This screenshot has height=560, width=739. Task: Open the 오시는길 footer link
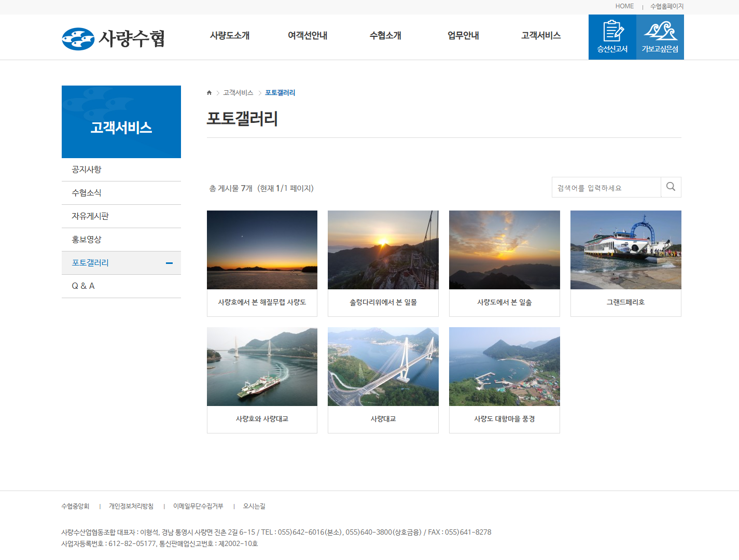[x=254, y=506]
